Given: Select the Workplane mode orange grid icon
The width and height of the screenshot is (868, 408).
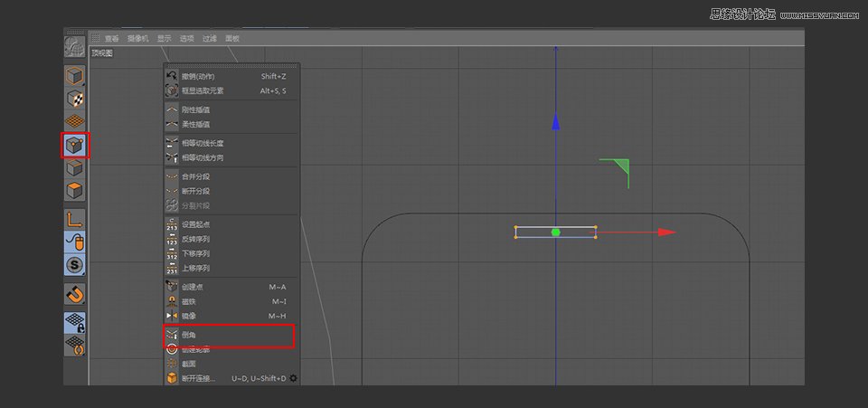Looking at the screenshot, I should pyautogui.click(x=74, y=121).
